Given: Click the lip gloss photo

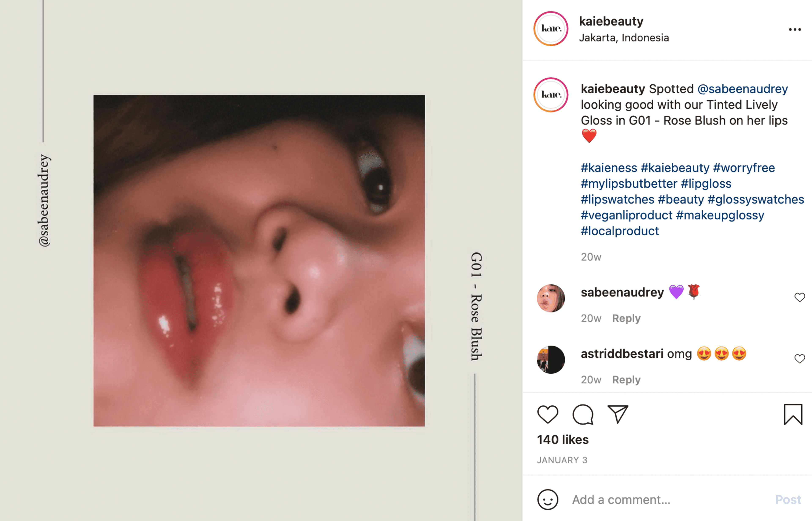Looking at the screenshot, I should 259,260.
